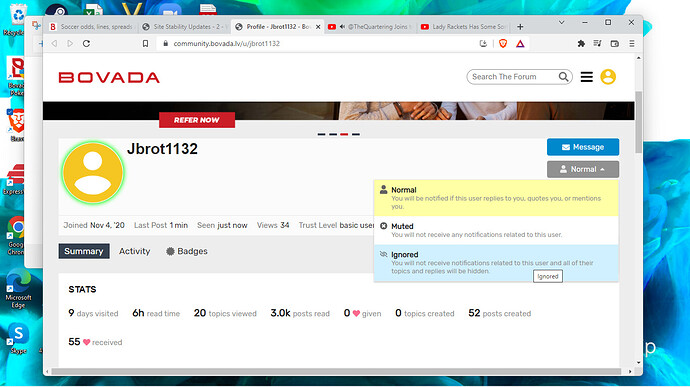The width and height of the screenshot is (690, 387).
Task: Click the forum search magnifier icon
Action: point(563,77)
